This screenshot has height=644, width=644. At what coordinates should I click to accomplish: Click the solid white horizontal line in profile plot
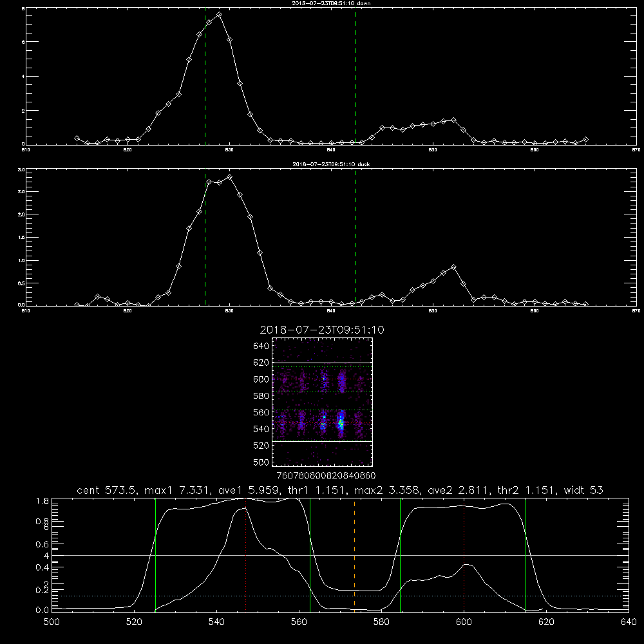coord(340,555)
